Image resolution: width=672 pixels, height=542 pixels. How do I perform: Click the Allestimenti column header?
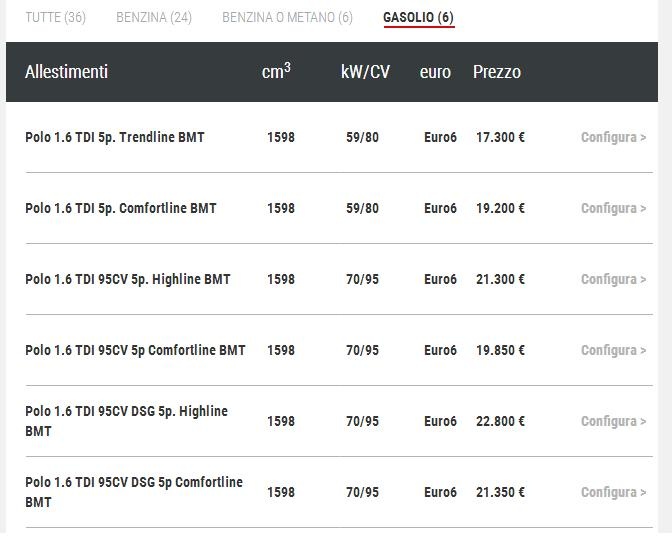66,72
